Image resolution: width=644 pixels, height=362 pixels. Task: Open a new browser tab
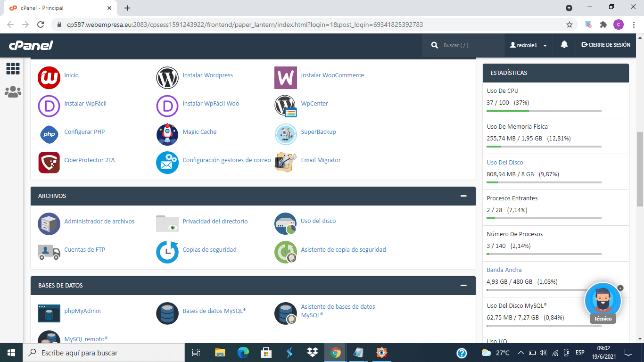[x=127, y=8]
